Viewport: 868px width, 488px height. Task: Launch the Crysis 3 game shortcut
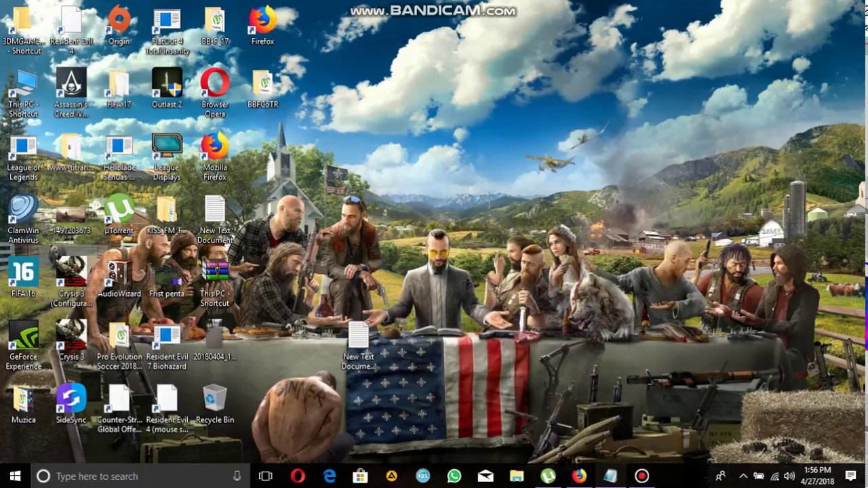pyautogui.click(x=71, y=341)
